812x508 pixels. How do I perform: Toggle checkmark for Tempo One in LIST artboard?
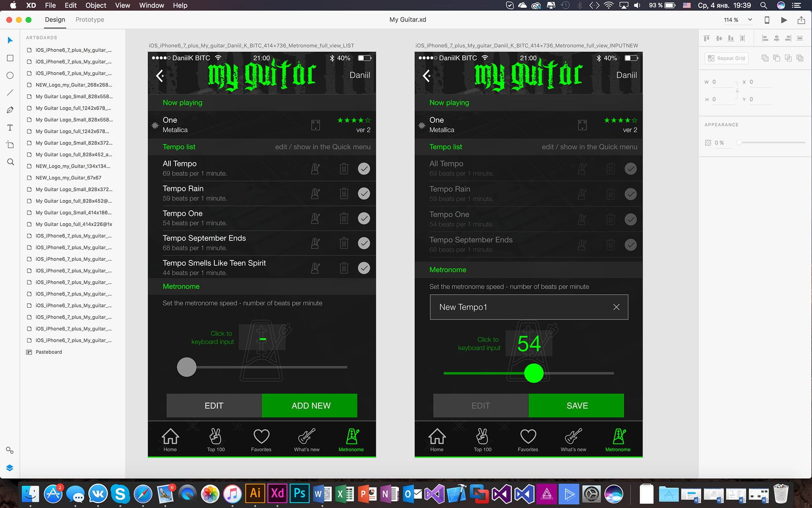coord(364,218)
